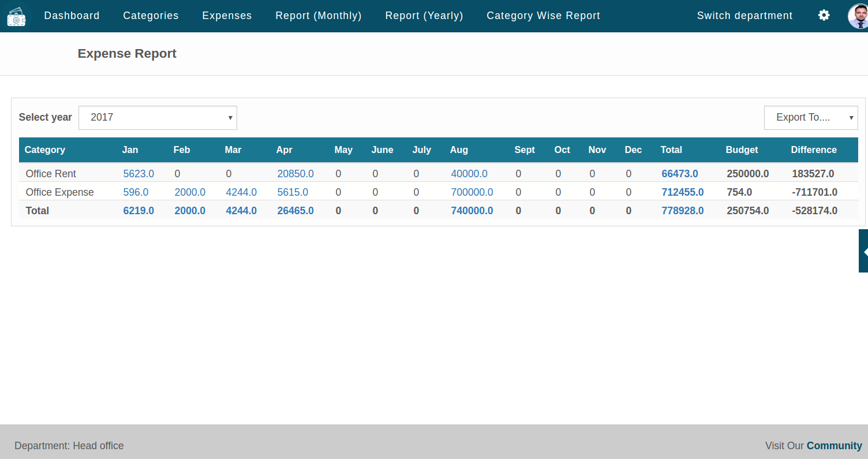This screenshot has width=868, height=459.
Task: Open August Office Rent value 40000.0
Action: click(469, 173)
